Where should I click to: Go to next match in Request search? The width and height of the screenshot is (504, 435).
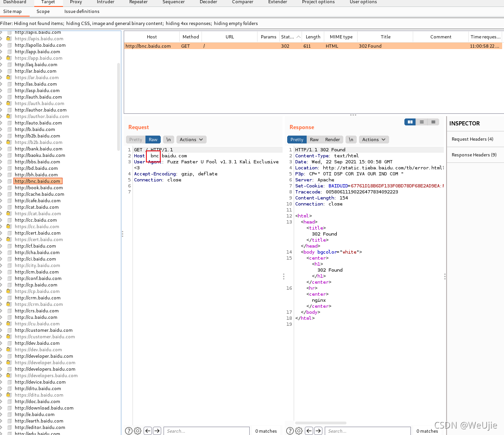(x=157, y=431)
